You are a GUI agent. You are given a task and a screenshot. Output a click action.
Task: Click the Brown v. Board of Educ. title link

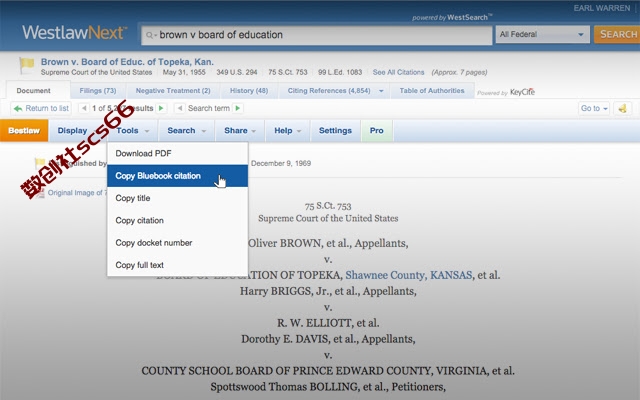click(x=127, y=62)
